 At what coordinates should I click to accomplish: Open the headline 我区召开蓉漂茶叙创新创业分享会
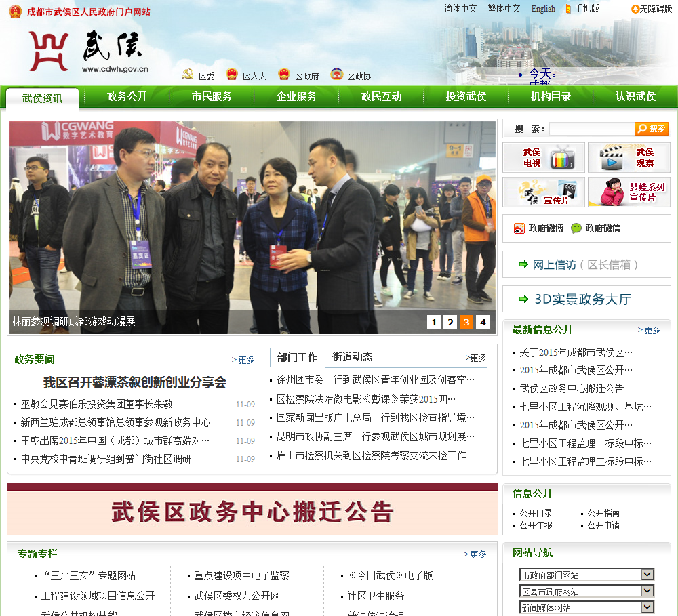tap(134, 382)
